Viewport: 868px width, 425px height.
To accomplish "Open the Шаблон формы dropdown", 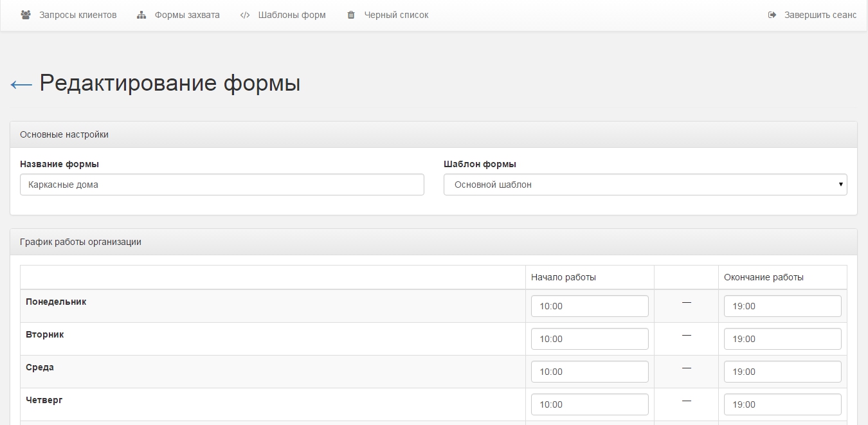I will click(x=645, y=185).
